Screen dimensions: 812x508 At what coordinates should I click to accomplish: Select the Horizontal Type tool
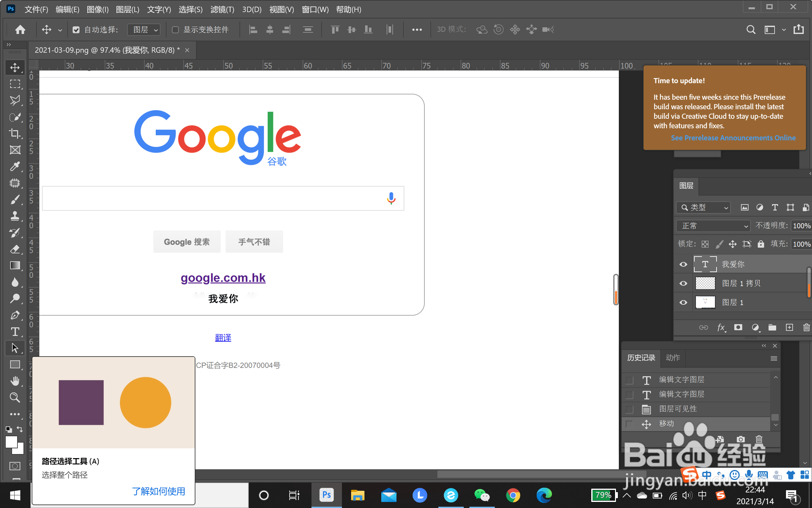(15, 331)
